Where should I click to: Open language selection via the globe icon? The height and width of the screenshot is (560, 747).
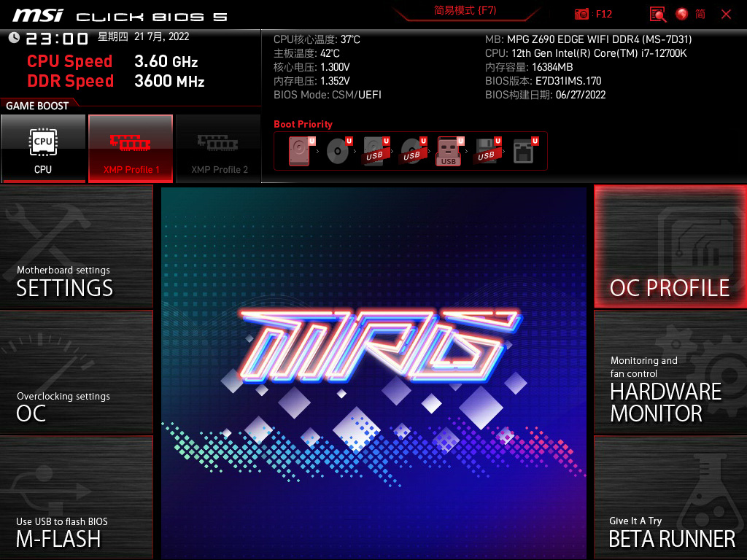tap(682, 15)
